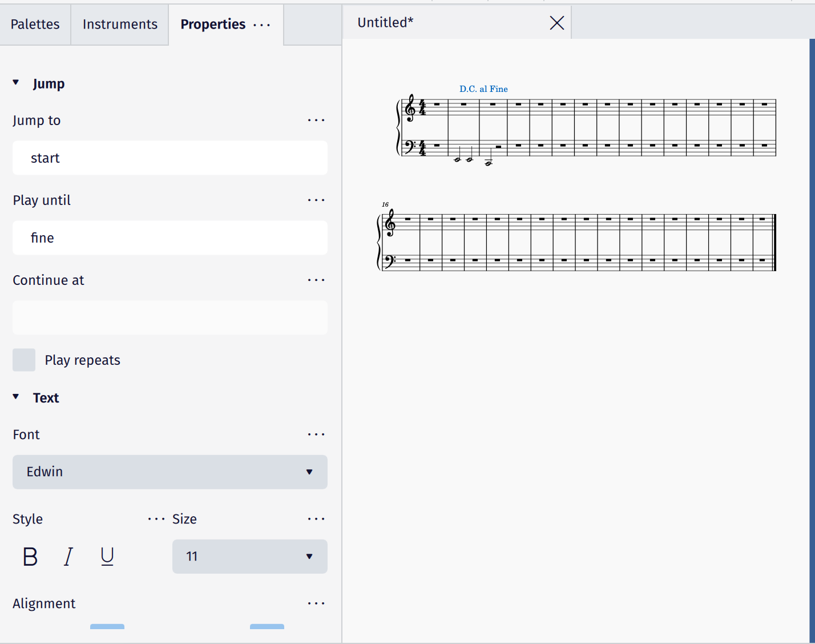Open the Alignment additional options
The image size is (815, 644).
316,603
